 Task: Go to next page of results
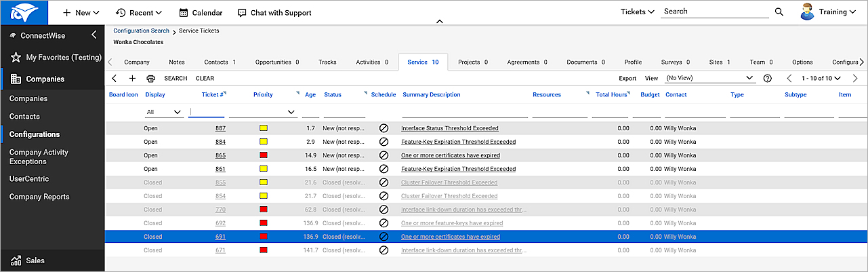coord(855,79)
